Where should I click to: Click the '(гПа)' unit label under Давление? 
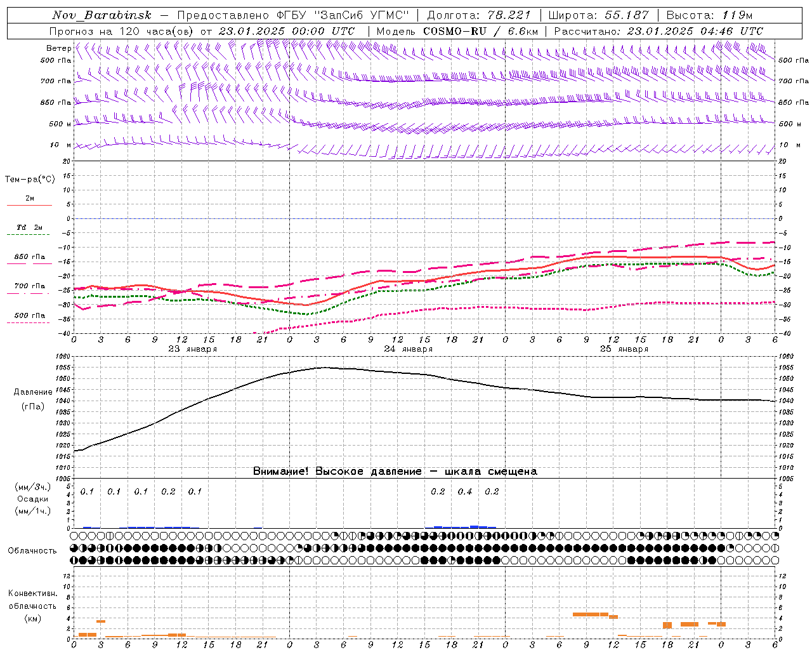pyautogui.click(x=33, y=407)
